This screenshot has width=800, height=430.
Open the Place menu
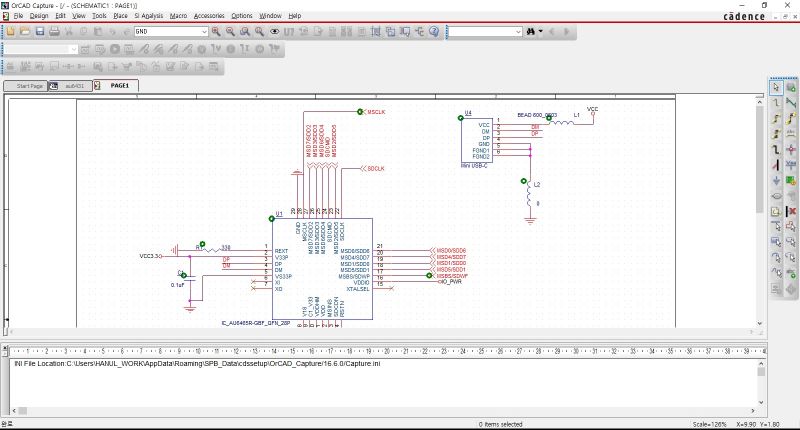point(120,16)
